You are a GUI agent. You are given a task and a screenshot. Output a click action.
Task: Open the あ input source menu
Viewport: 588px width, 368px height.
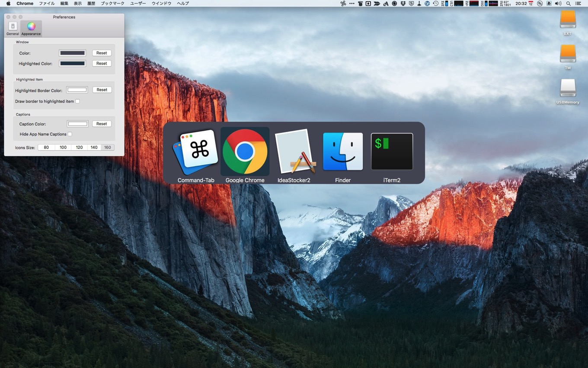pyautogui.click(x=549, y=3)
